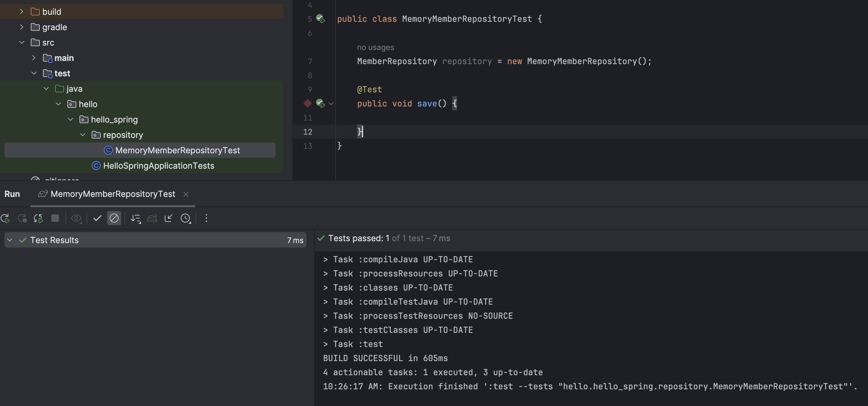Click the repository field name in code
This screenshot has height=406, width=868.
point(467,61)
